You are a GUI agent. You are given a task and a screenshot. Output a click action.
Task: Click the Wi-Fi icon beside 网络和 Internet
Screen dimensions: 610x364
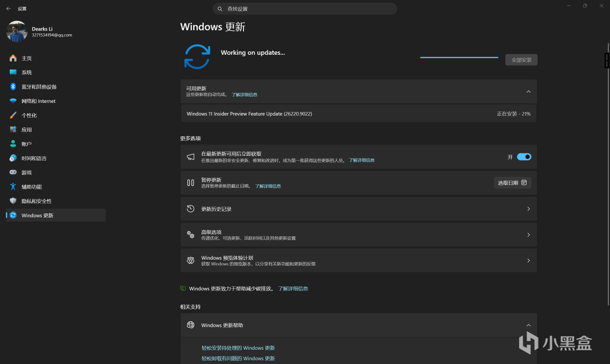click(13, 101)
